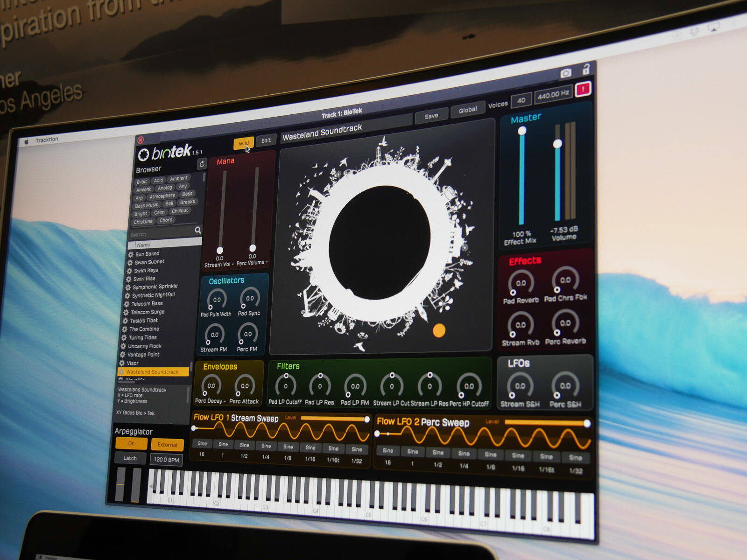Screen dimensions: 747x560
Task: Click the Stream LP Res knob
Action: point(430,386)
